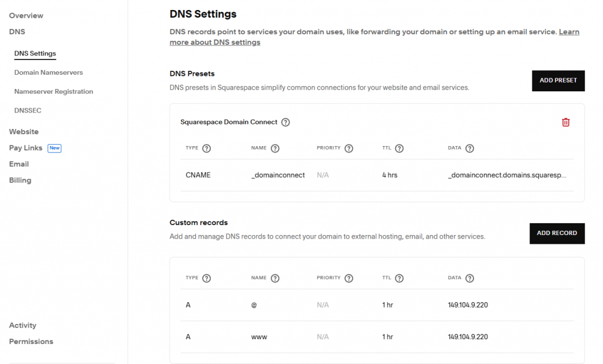Click the ADD RECORD button

[x=557, y=233]
